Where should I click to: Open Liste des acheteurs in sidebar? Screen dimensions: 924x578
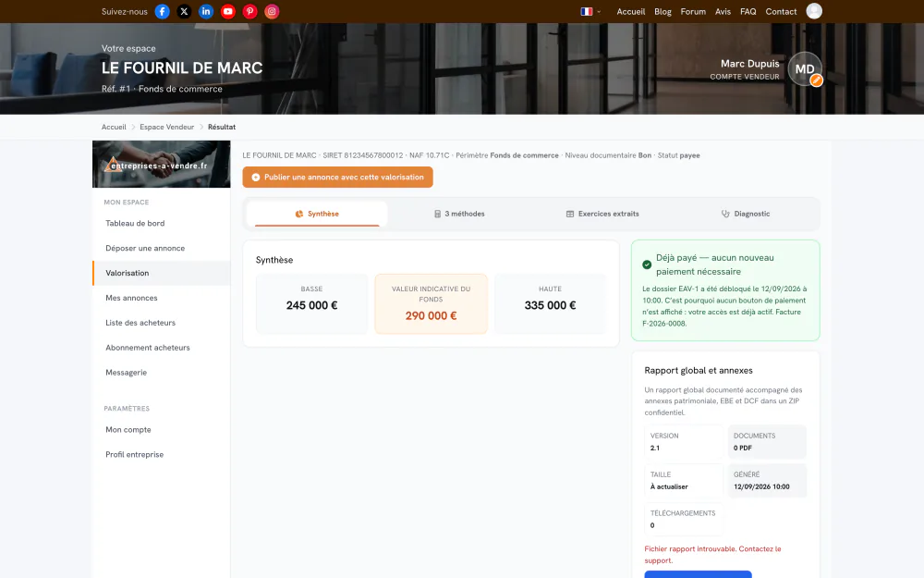point(162,323)
